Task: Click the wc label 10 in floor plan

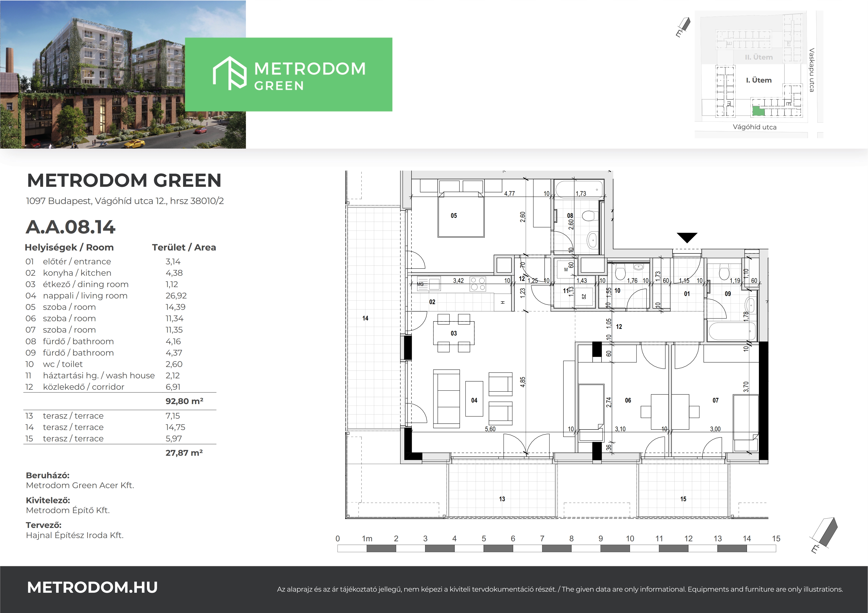Action: [617, 291]
